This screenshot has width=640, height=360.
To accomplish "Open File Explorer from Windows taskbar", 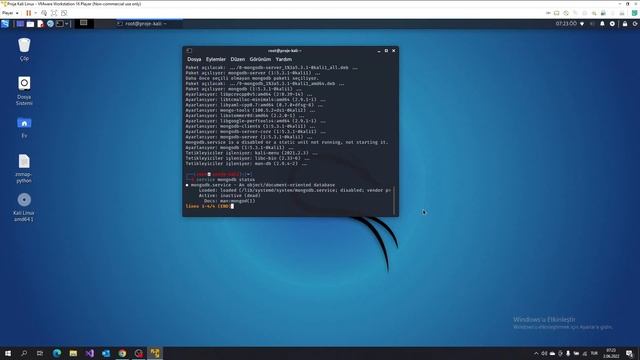I will click(73, 353).
